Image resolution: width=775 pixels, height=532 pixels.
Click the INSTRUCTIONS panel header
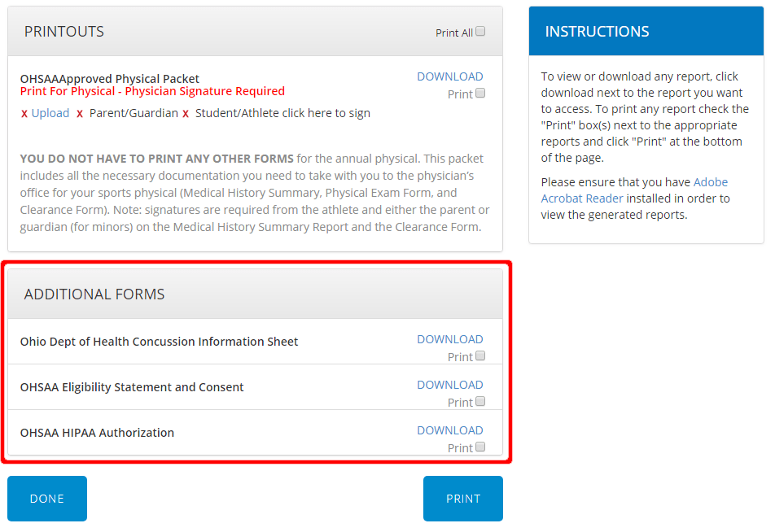click(x=598, y=31)
